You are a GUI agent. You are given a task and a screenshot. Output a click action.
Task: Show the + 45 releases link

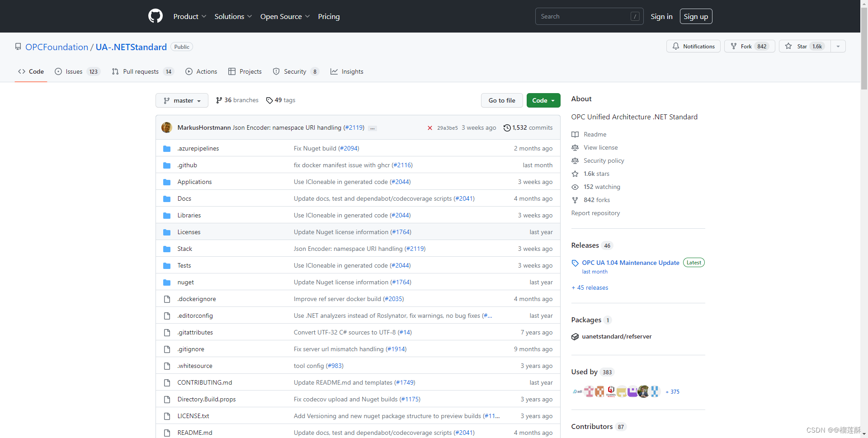(590, 288)
